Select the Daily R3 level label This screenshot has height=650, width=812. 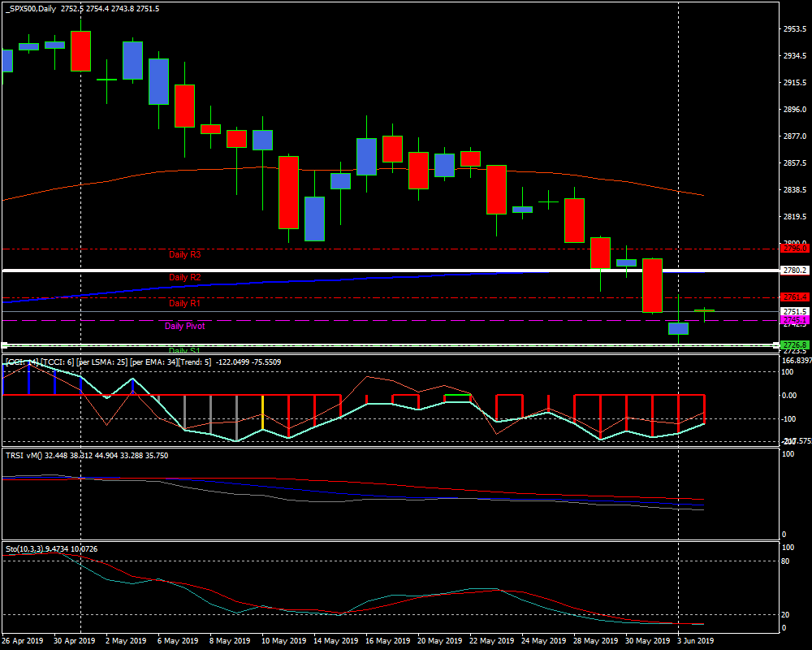tap(184, 255)
